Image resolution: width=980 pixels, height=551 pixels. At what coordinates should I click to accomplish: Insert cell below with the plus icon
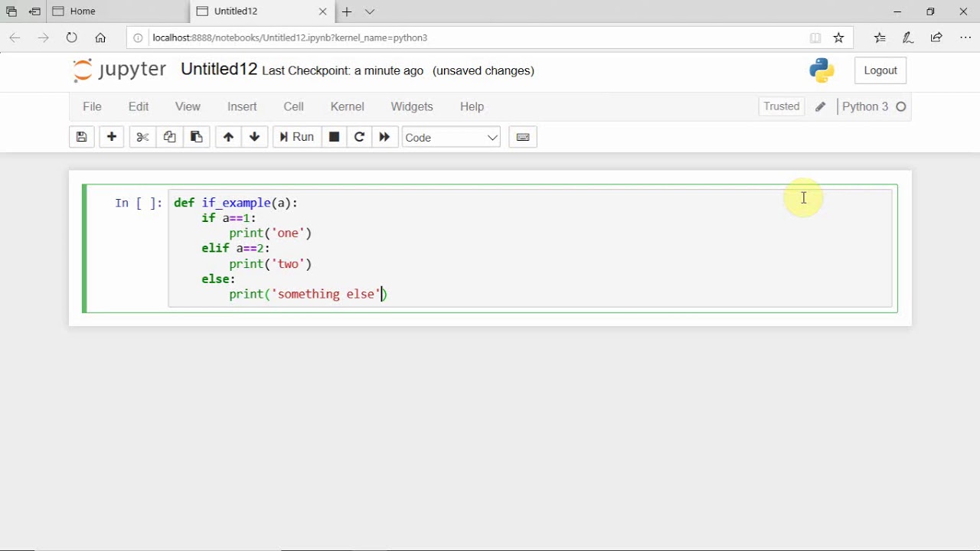112,137
